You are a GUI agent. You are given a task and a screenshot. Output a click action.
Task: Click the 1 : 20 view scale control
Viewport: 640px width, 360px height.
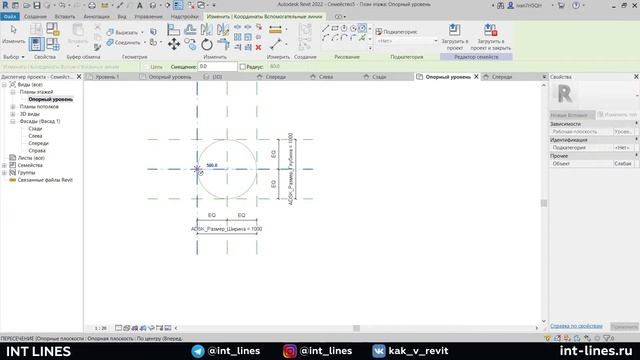[100, 328]
